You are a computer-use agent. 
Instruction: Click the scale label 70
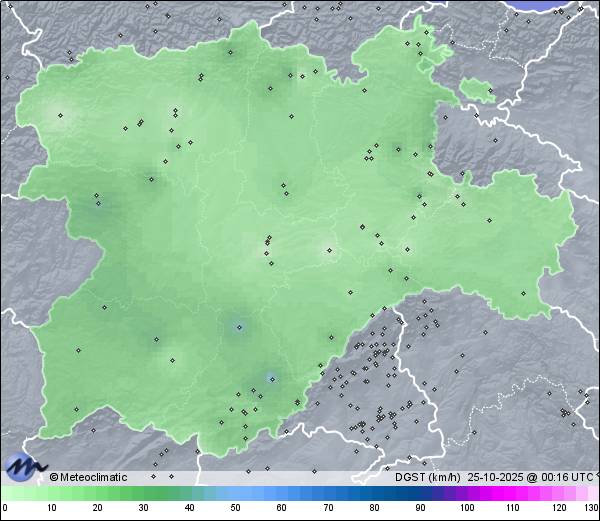(328, 508)
